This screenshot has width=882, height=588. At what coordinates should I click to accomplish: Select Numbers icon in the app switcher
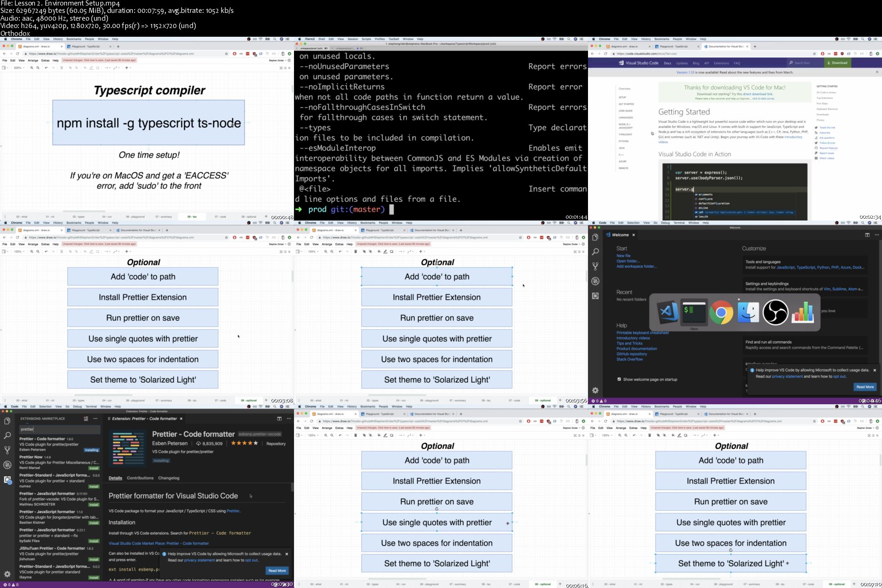pos(803,312)
